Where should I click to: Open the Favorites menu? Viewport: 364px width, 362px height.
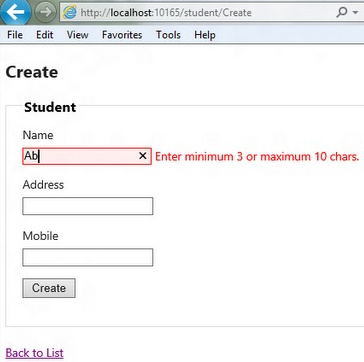tap(122, 35)
